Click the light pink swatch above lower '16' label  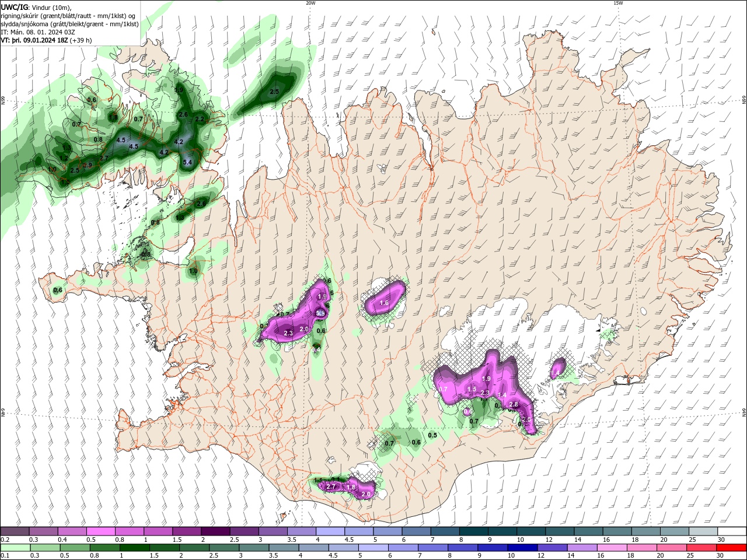612,548
